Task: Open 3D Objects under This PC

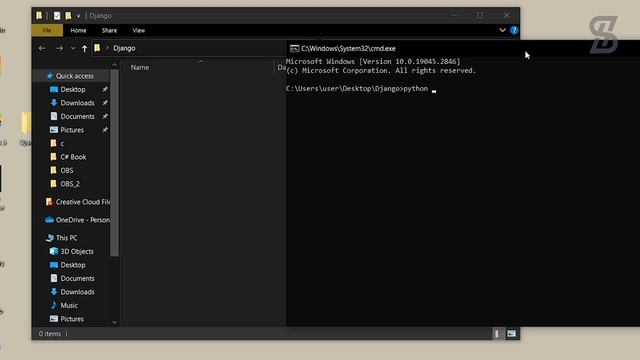Action: (77, 251)
